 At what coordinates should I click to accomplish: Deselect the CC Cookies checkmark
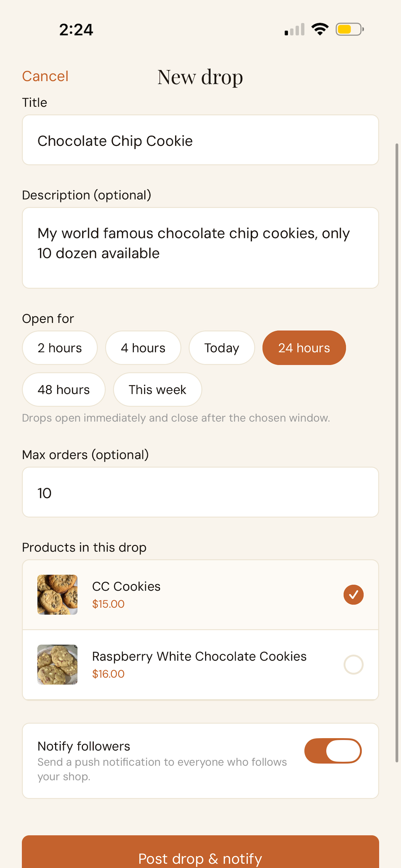(x=353, y=594)
